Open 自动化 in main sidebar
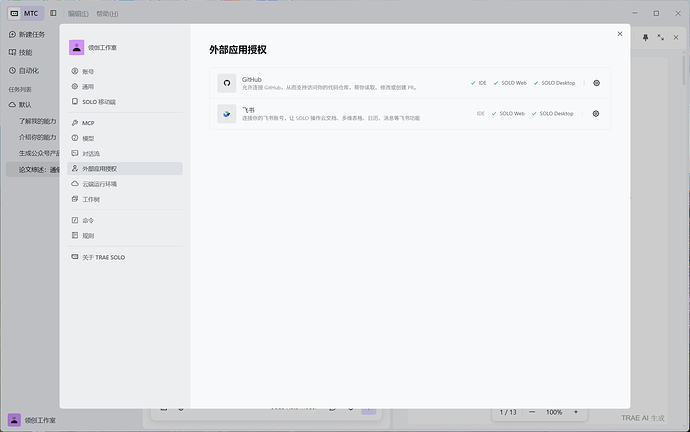 (24, 70)
